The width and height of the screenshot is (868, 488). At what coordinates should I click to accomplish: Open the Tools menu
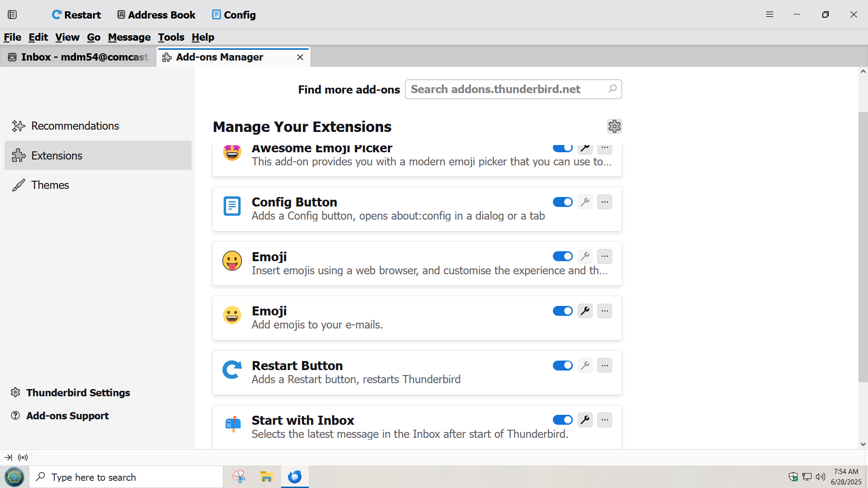[x=171, y=37]
